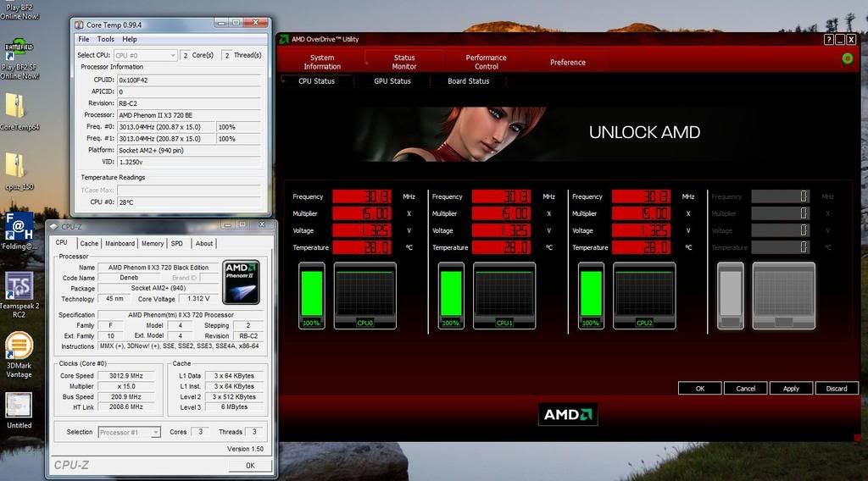This screenshot has height=481, width=868.
Task: Click the Bus Speed value 200.9 MHz
Action: [x=126, y=397]
